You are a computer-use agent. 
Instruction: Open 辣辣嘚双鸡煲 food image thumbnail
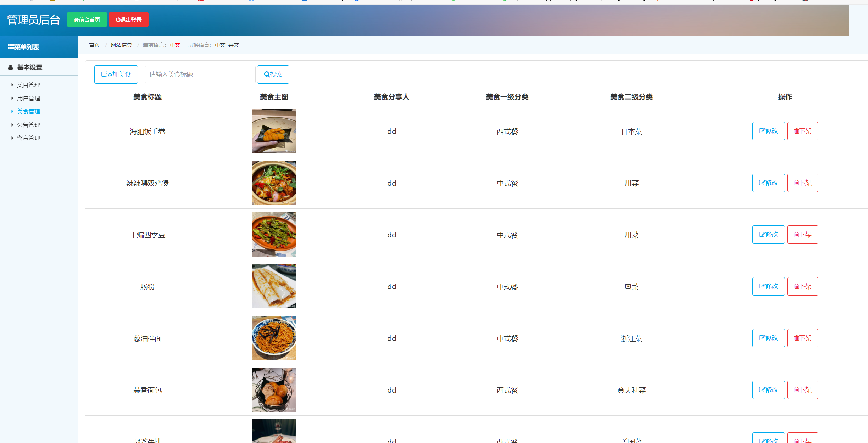tap(274, 183)
